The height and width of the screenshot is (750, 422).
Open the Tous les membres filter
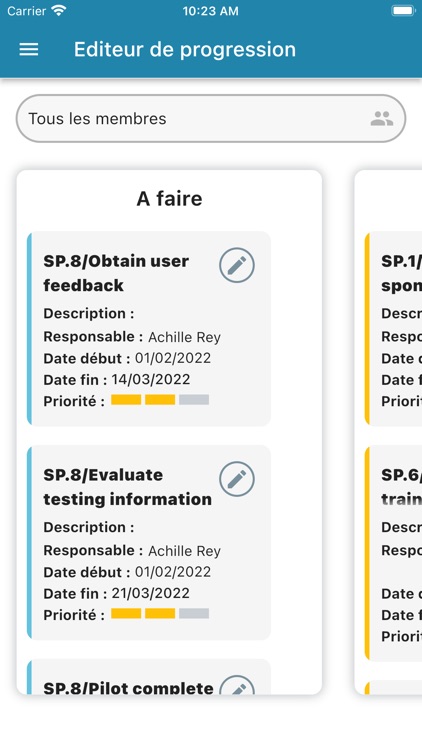211,118
